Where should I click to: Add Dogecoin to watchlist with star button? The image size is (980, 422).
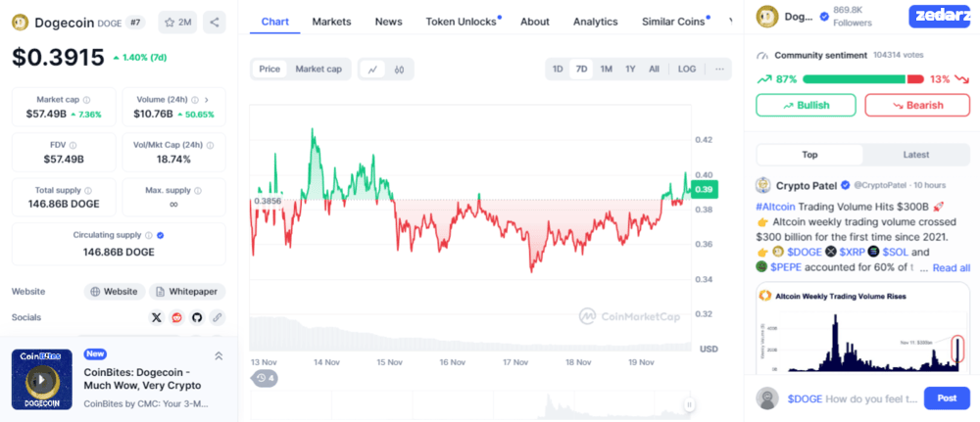pos(177,23)
